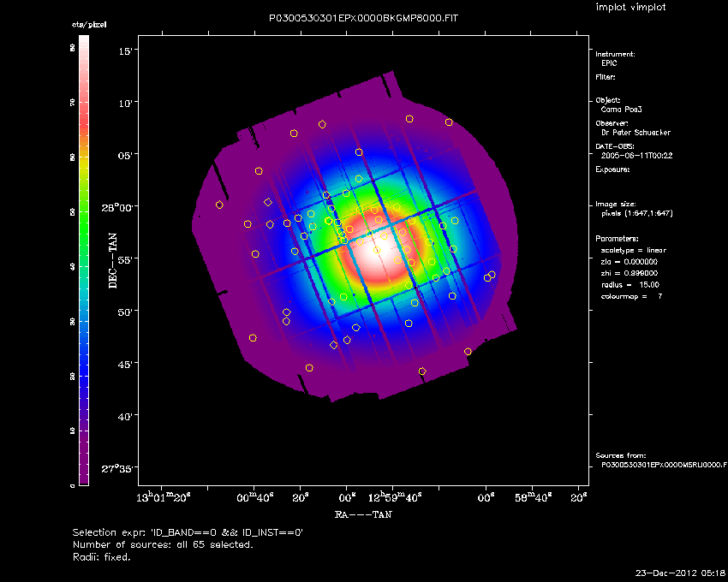Click the 55' declination tick label
728x582 pixels.
pyautogui.click(x=125, y=259)
